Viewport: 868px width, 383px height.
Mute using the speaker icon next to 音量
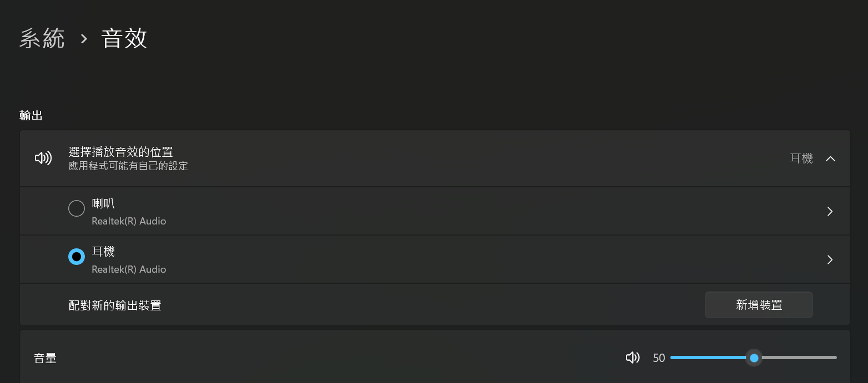633,358
